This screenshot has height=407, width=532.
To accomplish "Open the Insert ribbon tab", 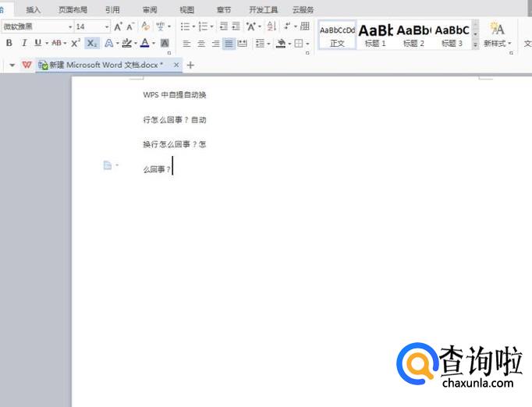I will tap(34, 10).
